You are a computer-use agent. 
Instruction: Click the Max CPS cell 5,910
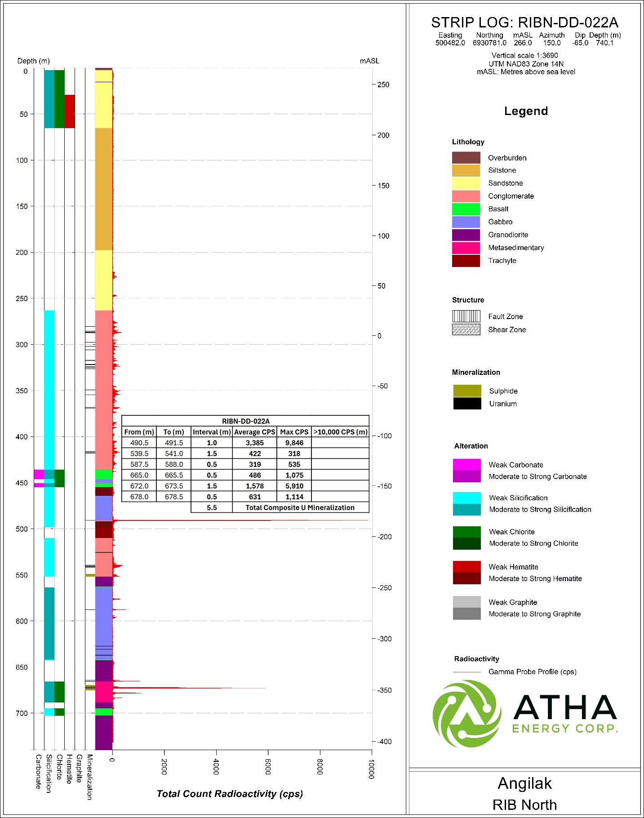294,486
